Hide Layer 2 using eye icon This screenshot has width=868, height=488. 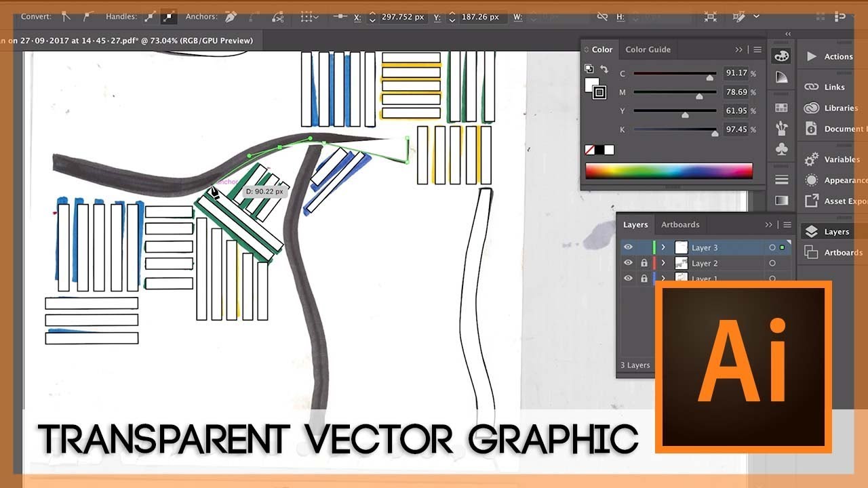[628, 263]
